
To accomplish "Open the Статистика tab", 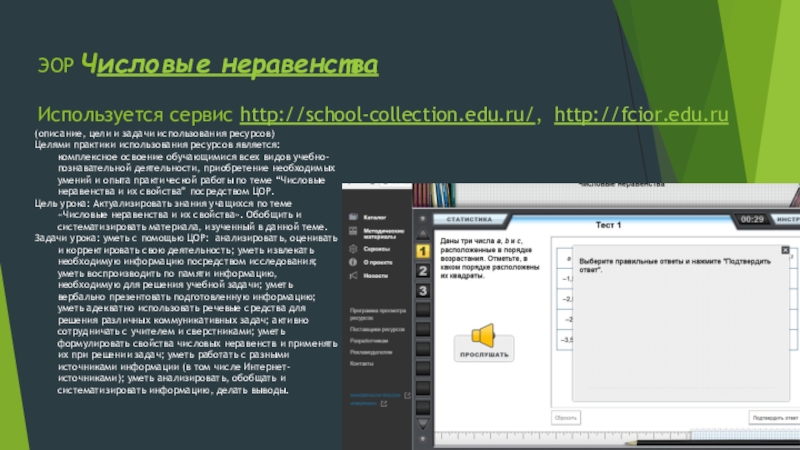I will pyautogui.click(x=470, y=219).
